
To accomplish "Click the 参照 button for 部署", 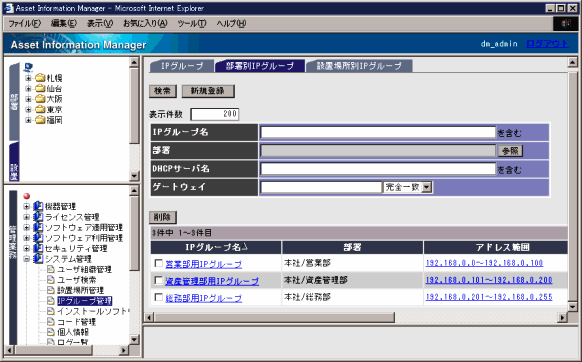I will [510, 151].
